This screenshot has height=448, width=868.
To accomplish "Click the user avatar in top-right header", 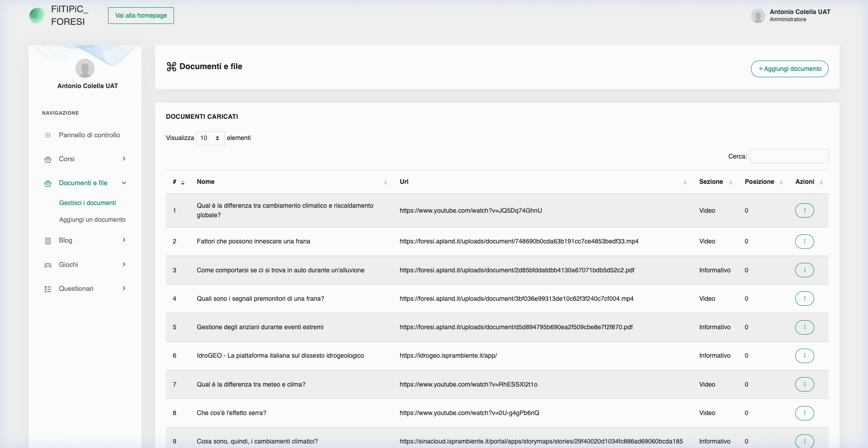I will tap(758, 16).
